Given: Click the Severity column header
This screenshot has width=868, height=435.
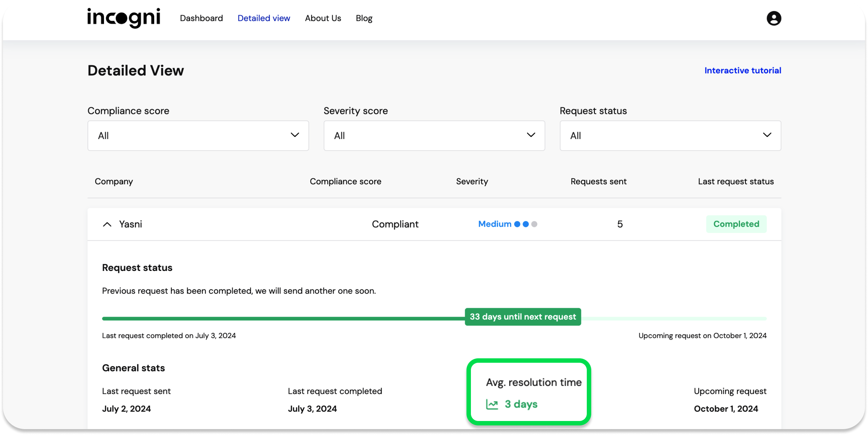Looking at the screenshot, I should tap(472, 181).
